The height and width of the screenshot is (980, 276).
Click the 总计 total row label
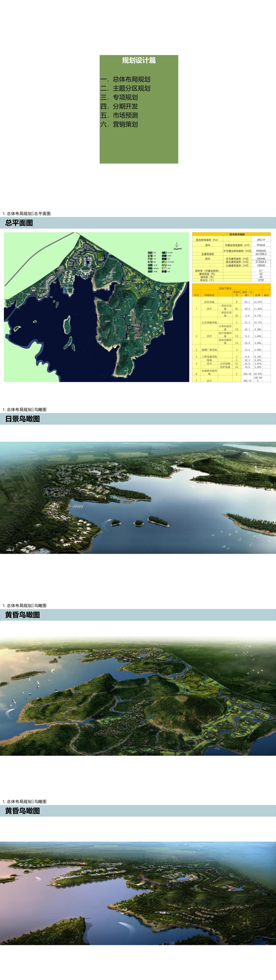point(209,381)
